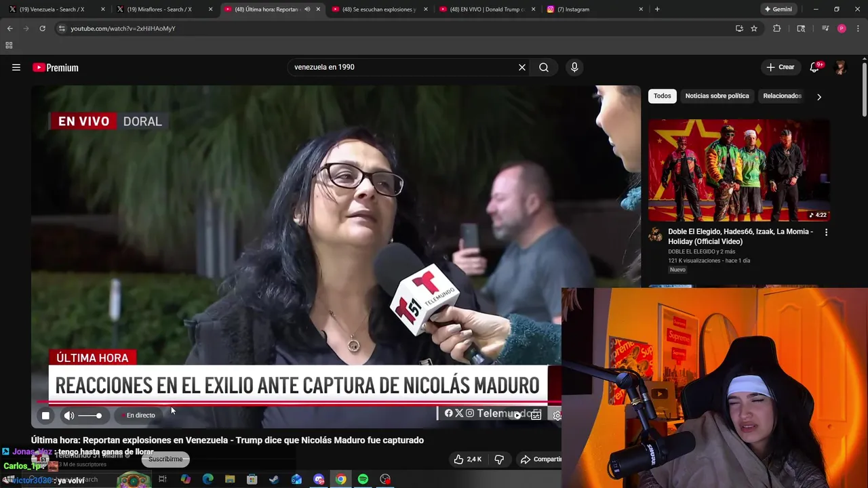Bookmark this page with the star
Viewport: 868px width, 488px height.
click(x=754, y=28)
